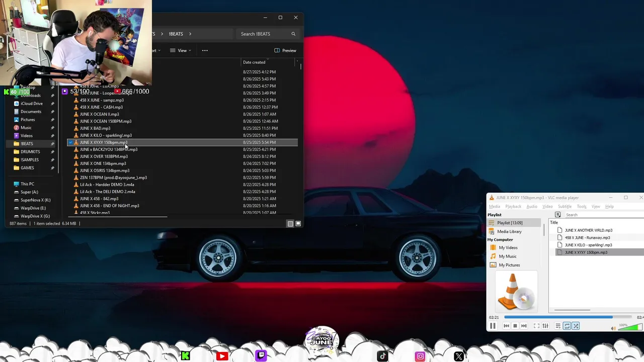
Task: Open the Subtitle menu in VLC
Action: click(x=565, y=207)
